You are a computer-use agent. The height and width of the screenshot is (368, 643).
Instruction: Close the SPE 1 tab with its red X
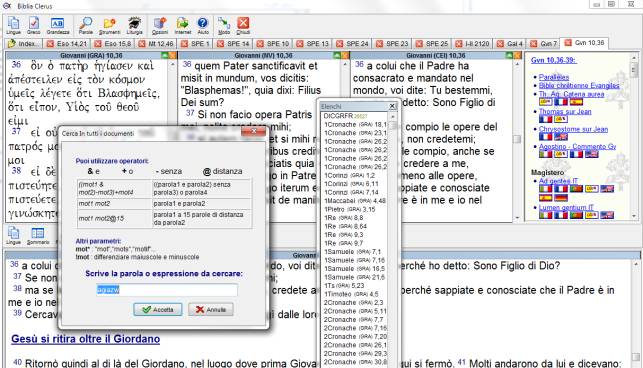pyautogui.click(x=185, y=43)
